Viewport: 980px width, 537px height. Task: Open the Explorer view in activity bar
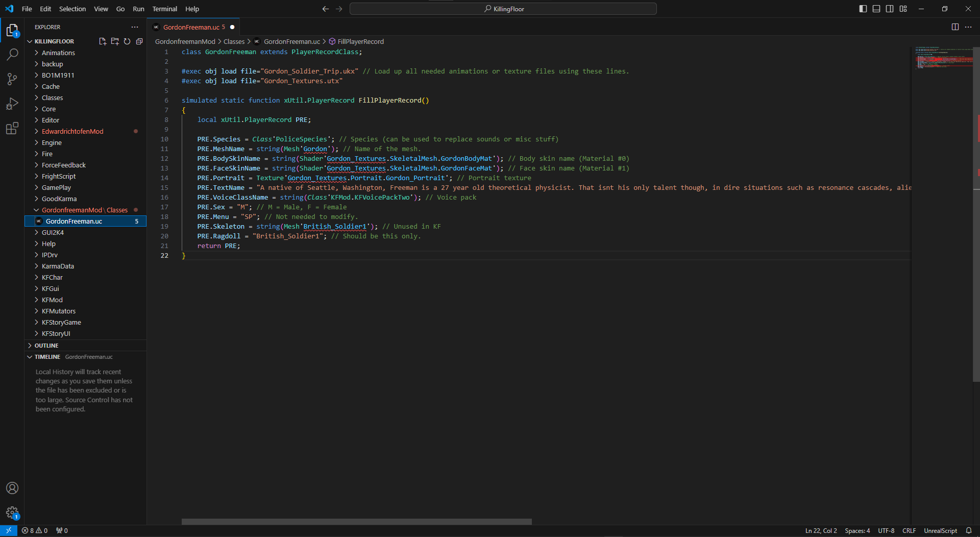pos(12,31)
